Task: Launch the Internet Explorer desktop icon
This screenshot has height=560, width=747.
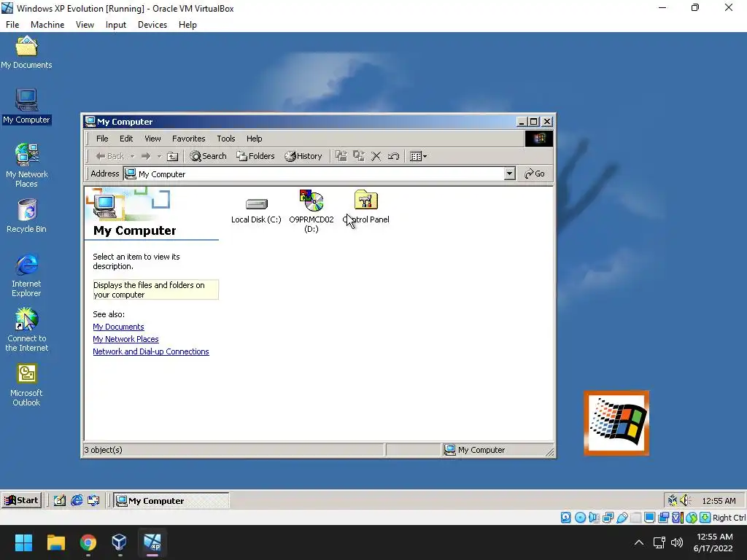Action: [26, 275]
